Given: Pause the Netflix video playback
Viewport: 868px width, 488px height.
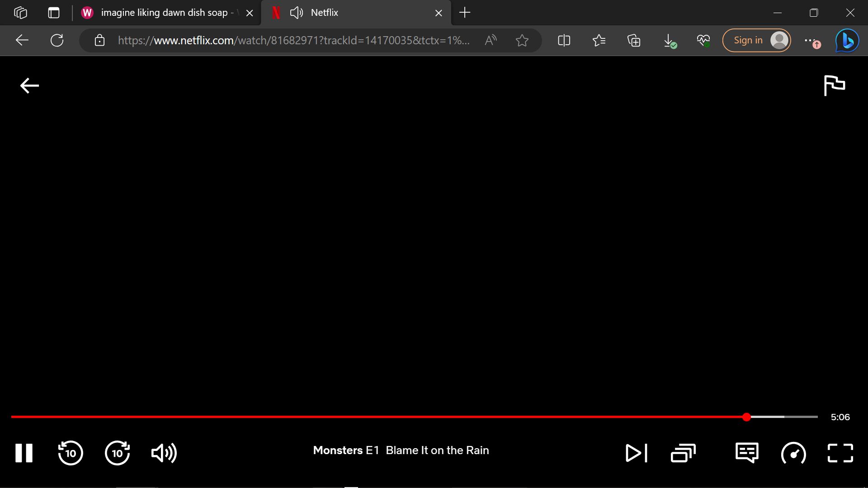Looking at the screenshot, I should tap(24, 453).
